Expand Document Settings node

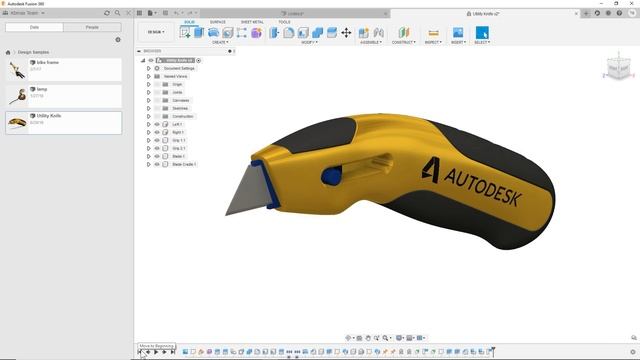click(x=149, y=68)
